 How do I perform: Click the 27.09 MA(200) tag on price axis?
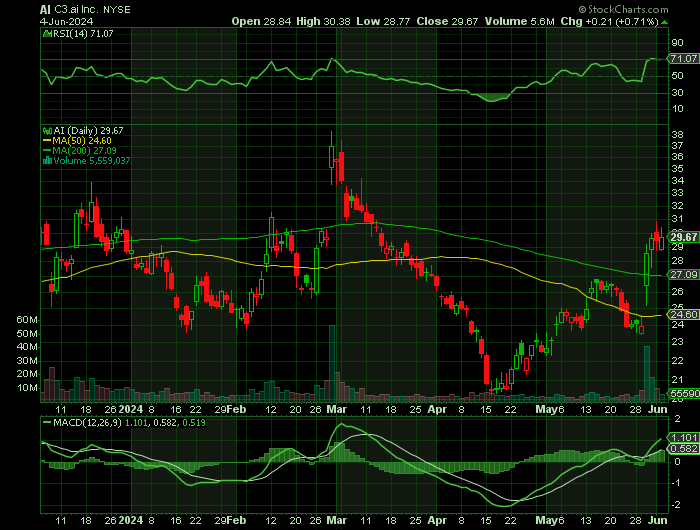click(683, 275)
